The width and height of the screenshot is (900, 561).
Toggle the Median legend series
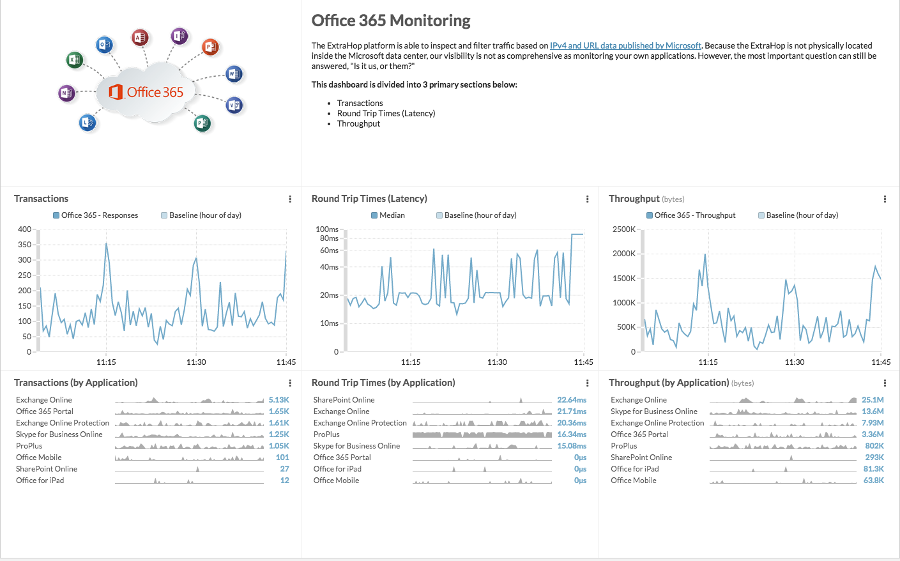[388, 215]
